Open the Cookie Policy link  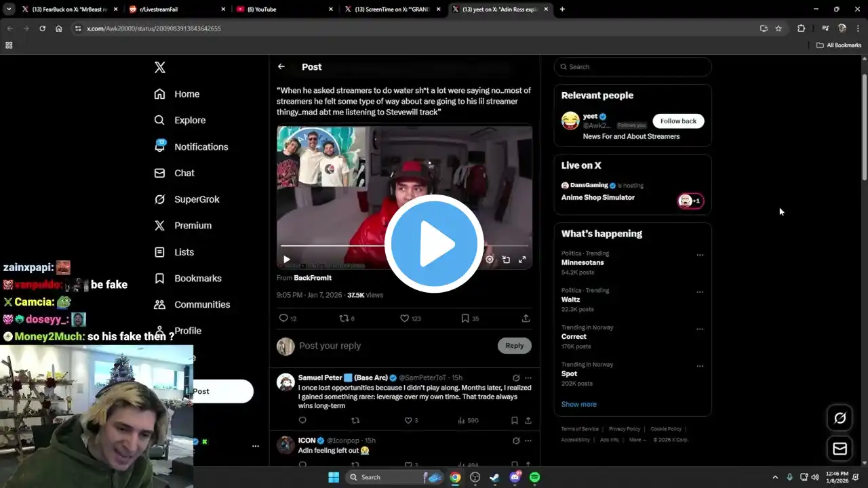pos(666,429)
